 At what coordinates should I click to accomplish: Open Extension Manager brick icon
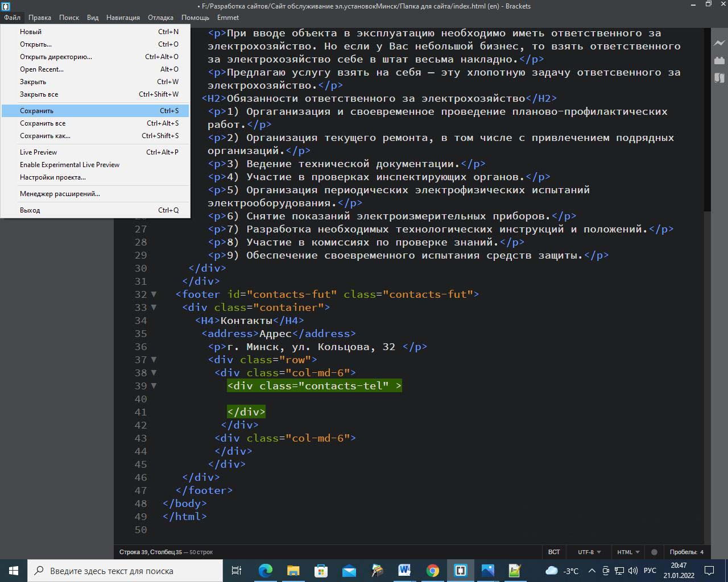point(719,60)
